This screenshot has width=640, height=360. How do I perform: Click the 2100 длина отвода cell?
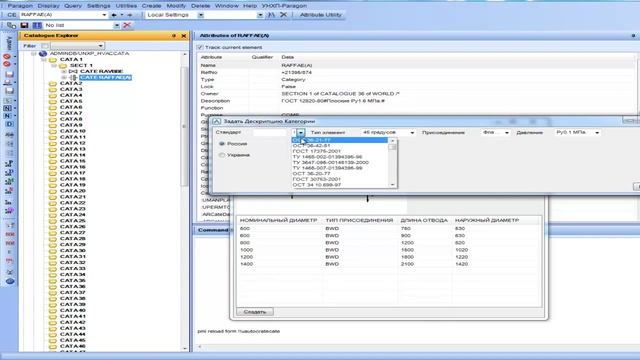coord(407,264)
